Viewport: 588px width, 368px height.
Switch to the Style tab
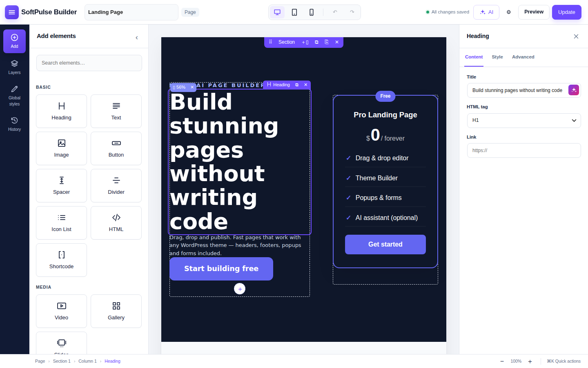pyautogui.click(x=497, y=57)
